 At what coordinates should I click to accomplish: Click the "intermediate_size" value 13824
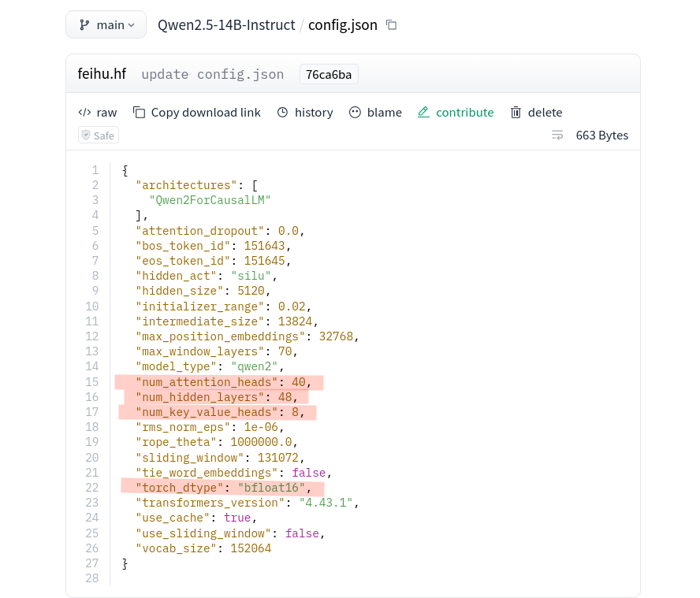tap(295, 321)
